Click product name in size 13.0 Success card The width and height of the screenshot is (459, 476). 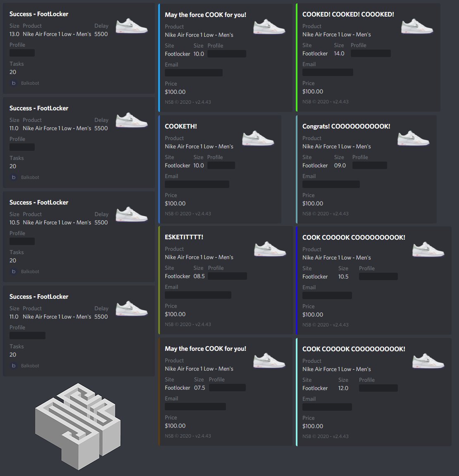[57, 34]
